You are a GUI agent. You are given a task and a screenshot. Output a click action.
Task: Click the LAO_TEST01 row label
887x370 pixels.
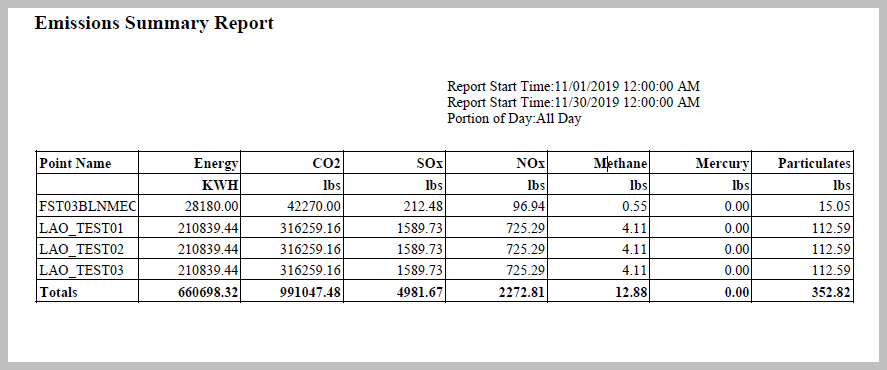click(x=81, y=228)
